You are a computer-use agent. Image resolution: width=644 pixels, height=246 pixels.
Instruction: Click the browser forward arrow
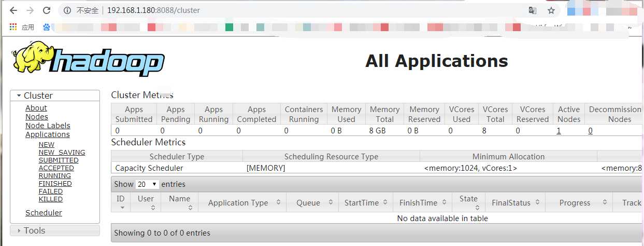(30, 10)
